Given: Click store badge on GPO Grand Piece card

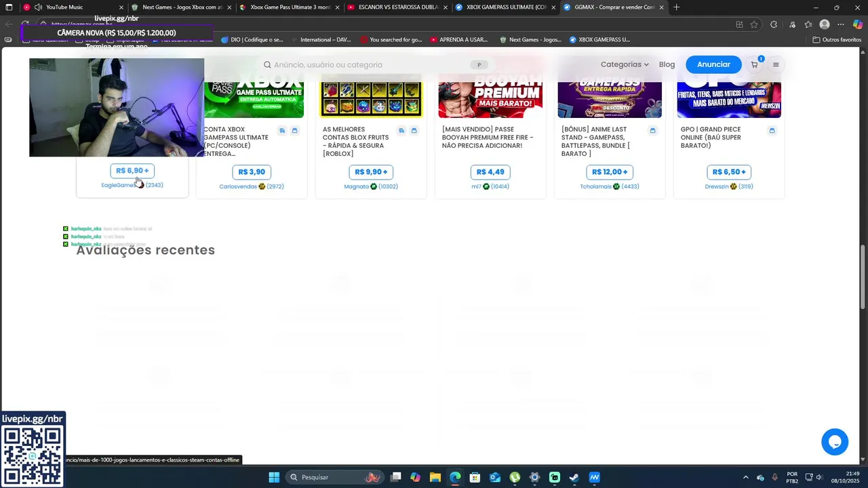Looking at the screenshot, I should pyautogui.click(x=772, y=130).
